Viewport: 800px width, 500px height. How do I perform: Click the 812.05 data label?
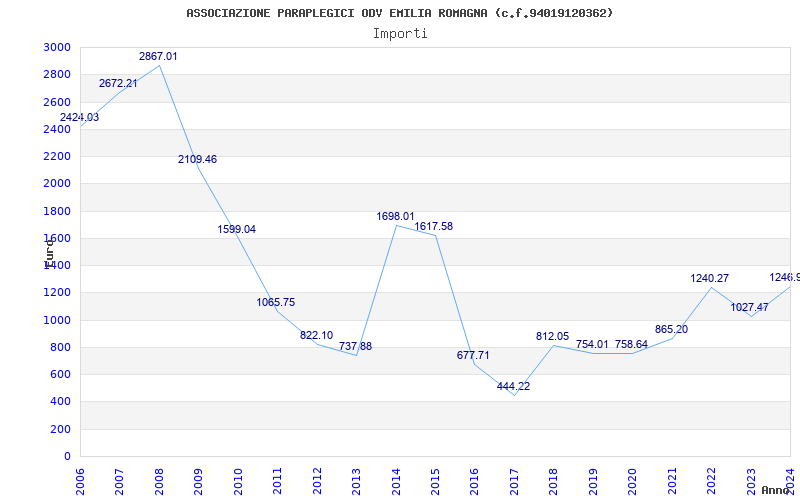553,336
